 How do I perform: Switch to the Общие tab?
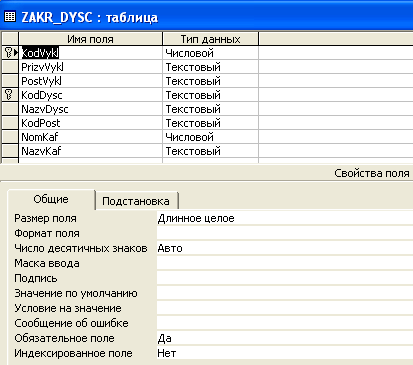51,199
